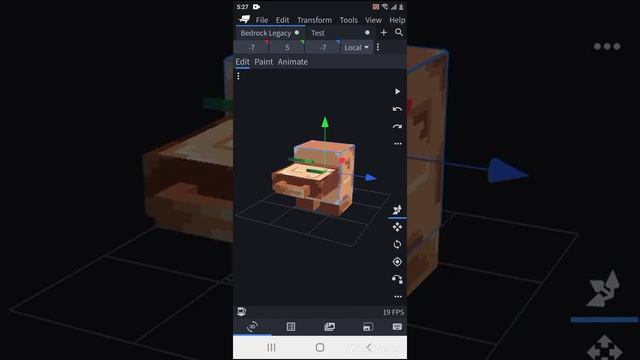Open the textures panel tab
This screenshot has width=640, height=360.
(x=329, y=327)
